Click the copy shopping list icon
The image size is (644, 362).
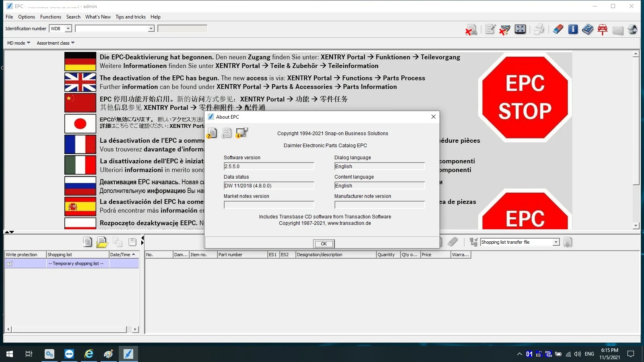[x=118, y=242]
